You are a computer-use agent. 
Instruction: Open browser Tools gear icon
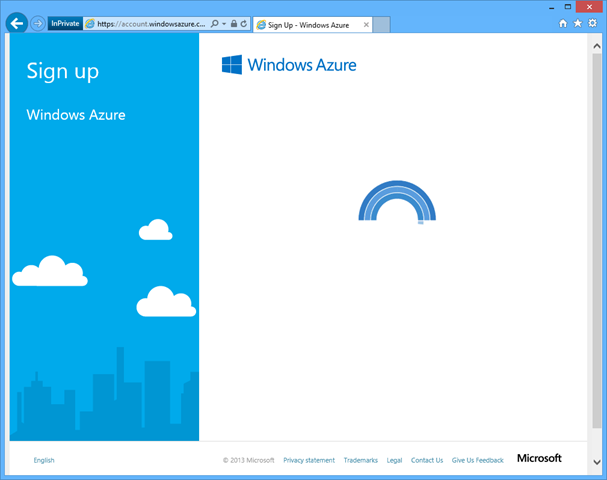coord(591,23)
